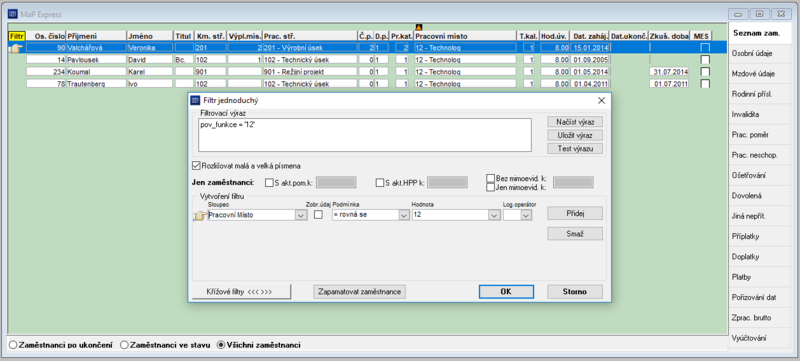Close the Filtr jednoduchý dialog
The height and width of the screenshot is (361, 800).
tap(601, 100)
